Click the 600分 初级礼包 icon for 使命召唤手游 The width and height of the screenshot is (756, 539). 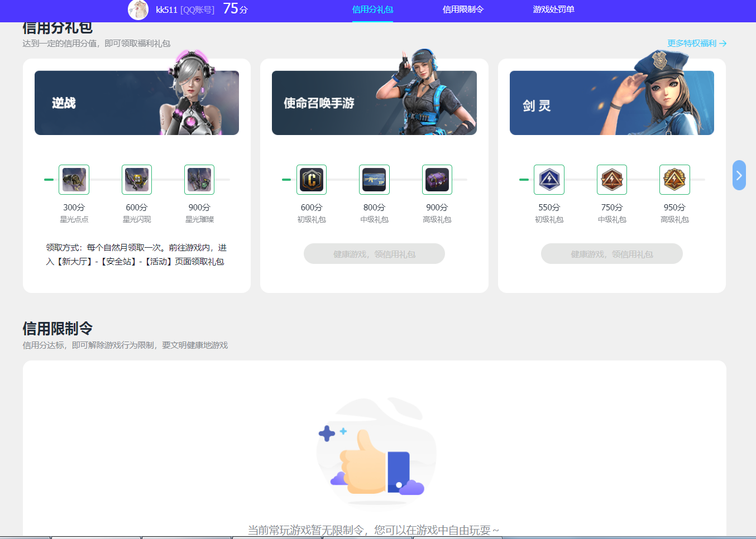(x=312, y=180)
